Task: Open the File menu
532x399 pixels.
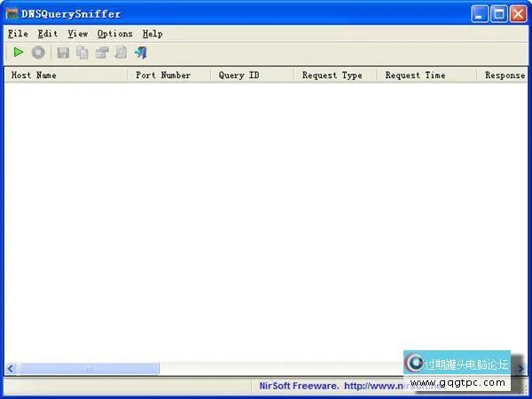Action: (x=18, y=34)
